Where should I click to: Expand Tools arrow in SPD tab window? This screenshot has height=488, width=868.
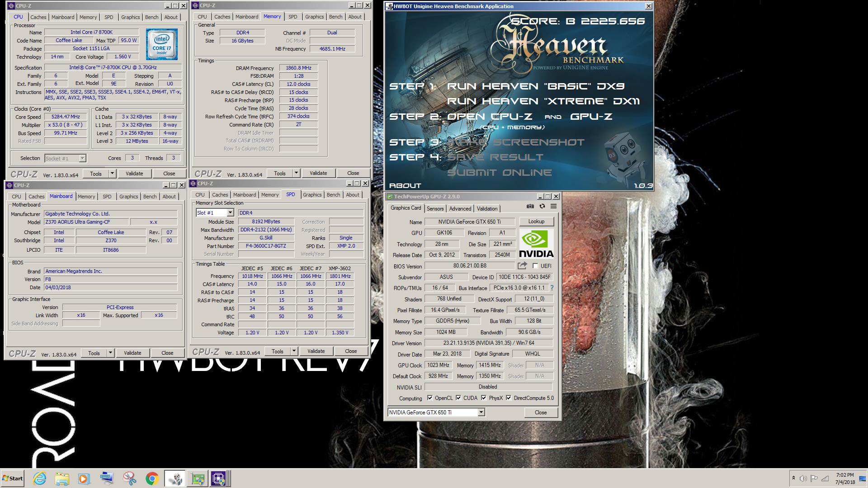(294, 351)
